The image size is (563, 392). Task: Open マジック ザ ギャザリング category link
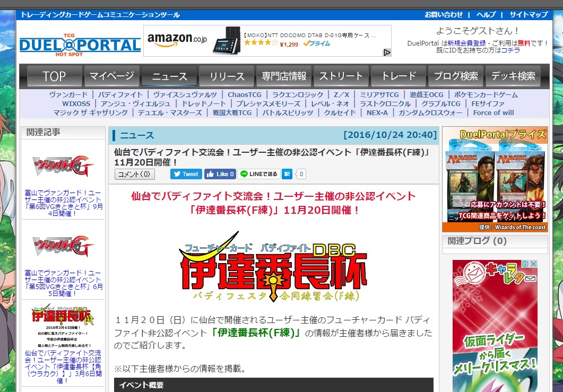[91, 112]
